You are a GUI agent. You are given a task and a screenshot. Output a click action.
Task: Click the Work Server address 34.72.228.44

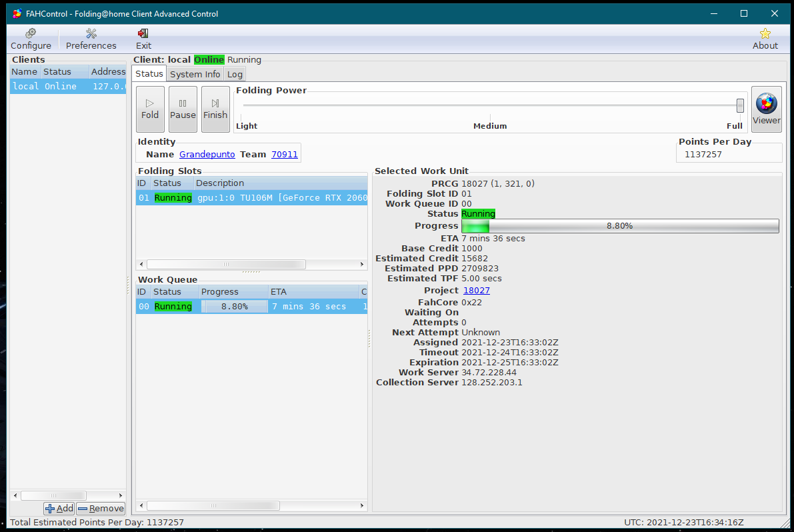point(489,373)
